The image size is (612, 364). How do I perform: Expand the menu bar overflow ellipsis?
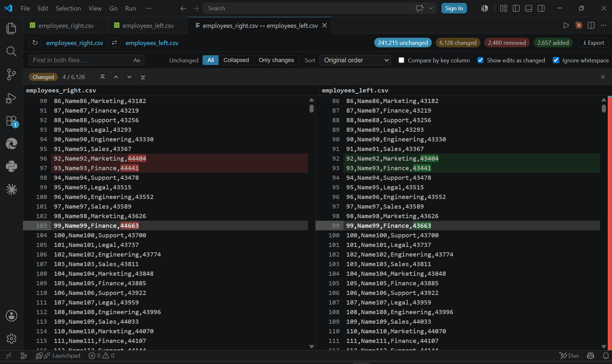coord(149,8)
